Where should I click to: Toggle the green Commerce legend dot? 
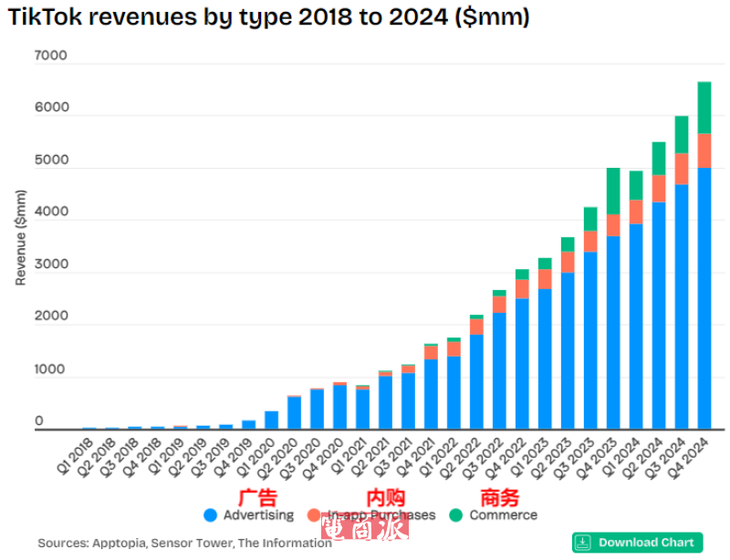pyautogui.click(x=456, y=515)
